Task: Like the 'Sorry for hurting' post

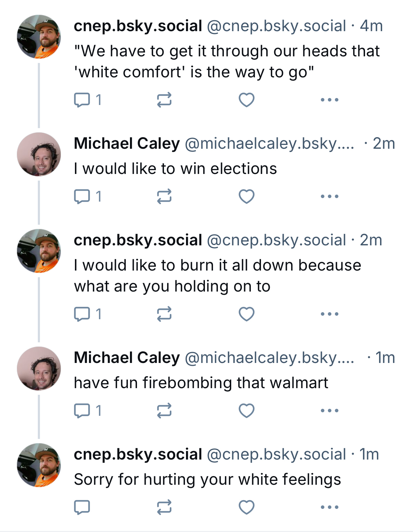Action: (246, 507)
